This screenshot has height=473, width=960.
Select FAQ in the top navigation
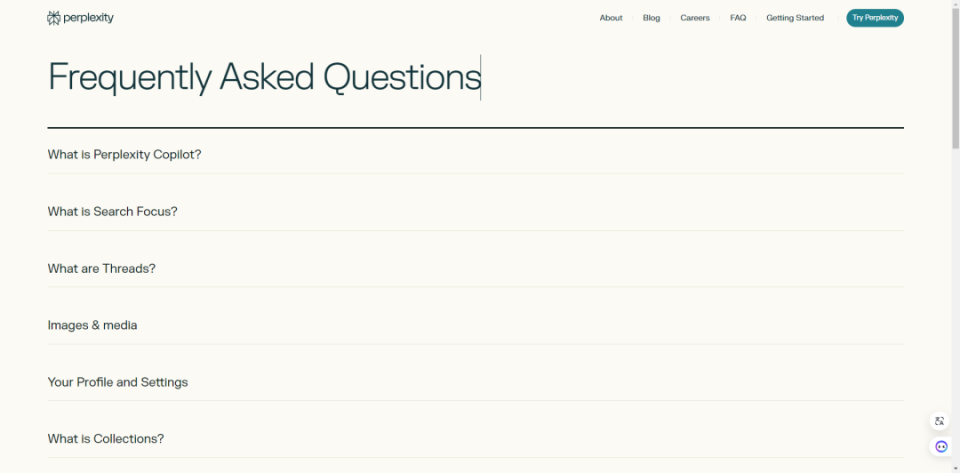738,18
